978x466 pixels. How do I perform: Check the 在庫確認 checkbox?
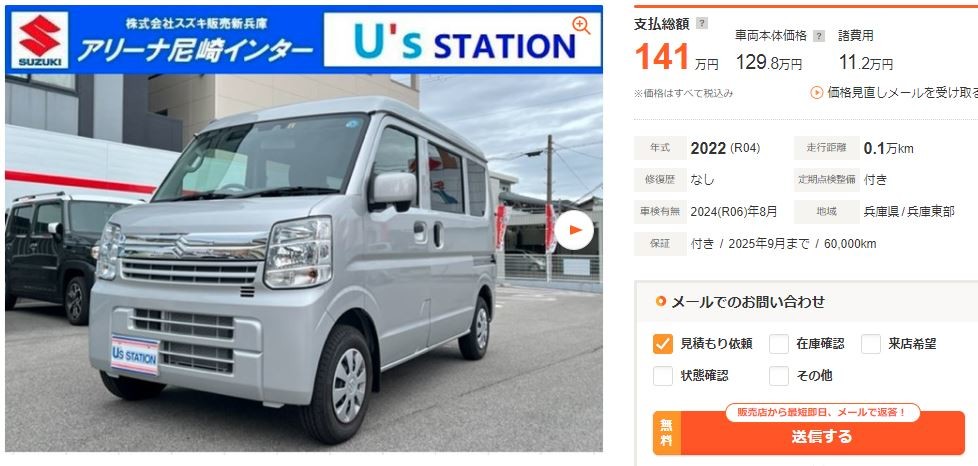[x=779, y=344]
